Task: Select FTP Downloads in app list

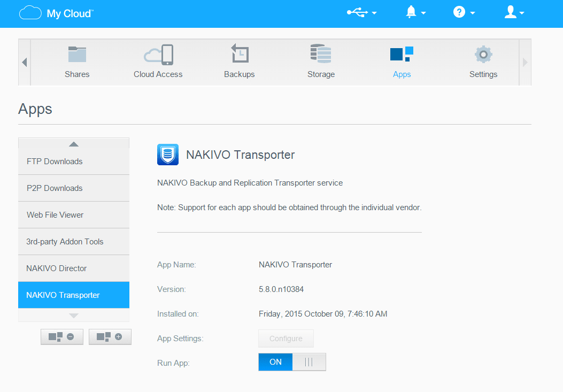Action: pyautogui.click(x=74, y=162)
